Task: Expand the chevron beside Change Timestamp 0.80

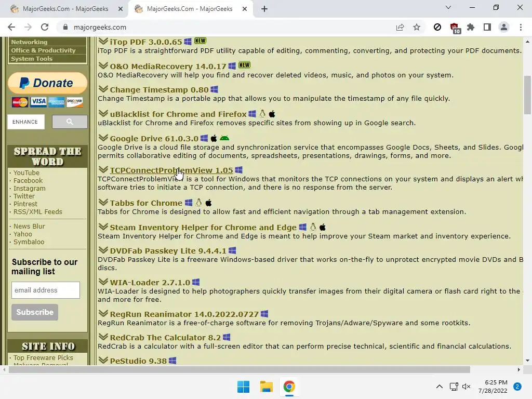Action: pyautogui.click(x=103, y=89)
